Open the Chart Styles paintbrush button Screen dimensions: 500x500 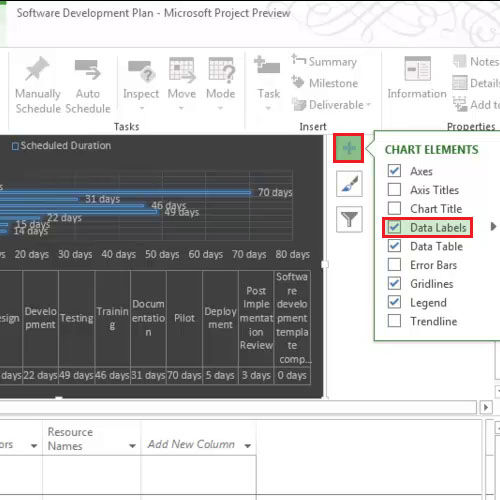(x=349, y=184)
